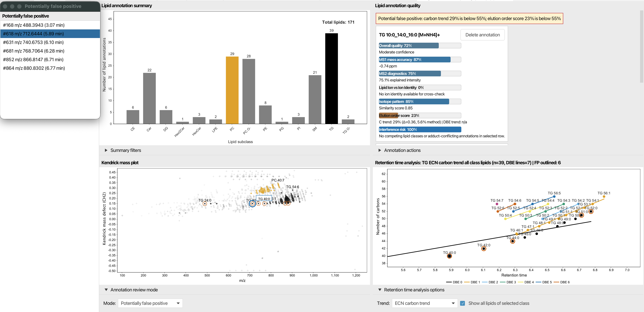
Task: Click the Cer bar with 22 annotations
Action: [149, 98]
